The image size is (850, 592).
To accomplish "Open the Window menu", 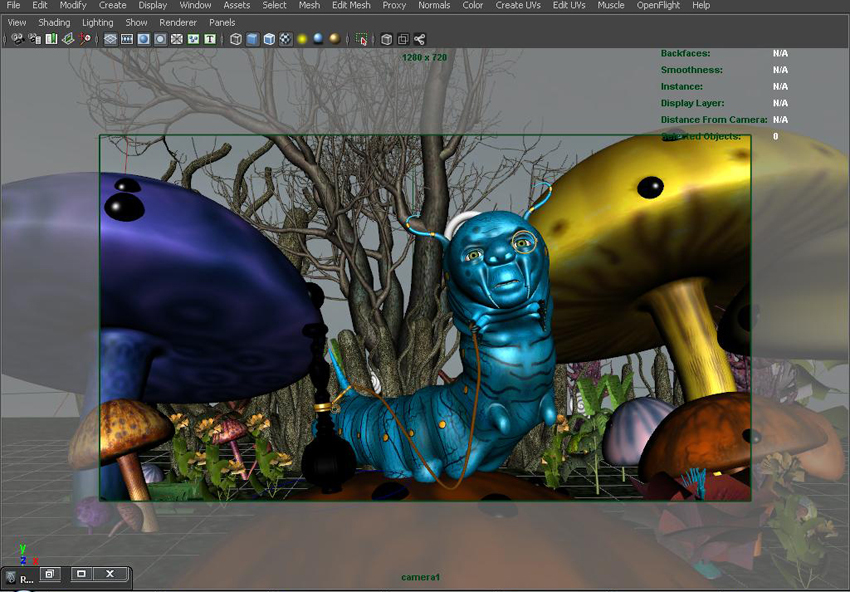I will (x=195, y=5).
